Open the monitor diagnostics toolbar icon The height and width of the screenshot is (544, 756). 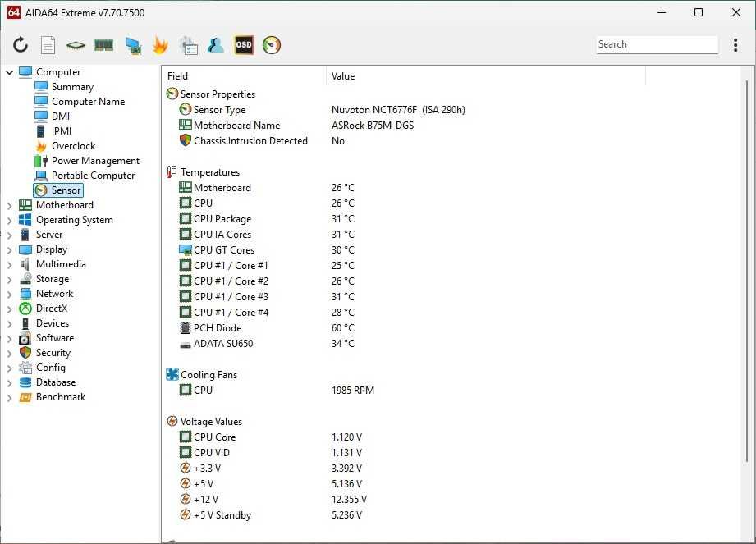click(133, 45)
